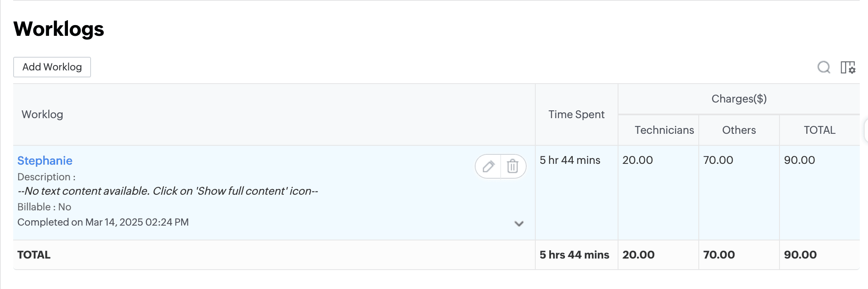
Task: Click the Charges($) group header
Action: tap(739, 99)
